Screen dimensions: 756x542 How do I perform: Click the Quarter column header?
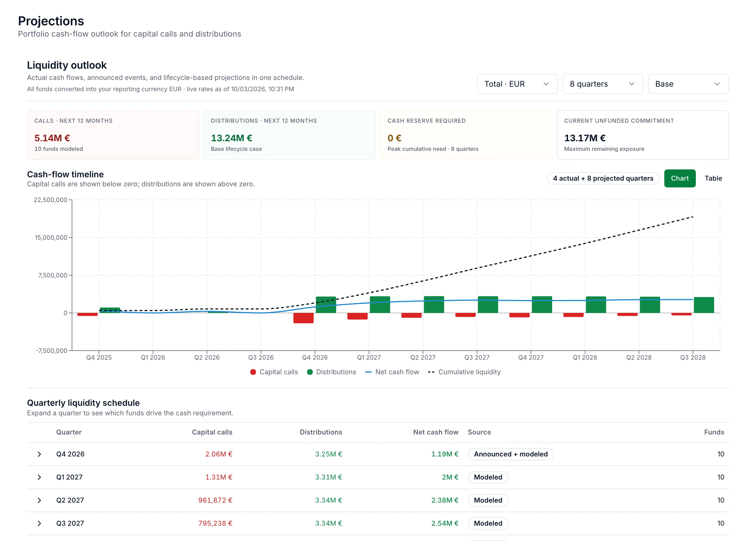point(69,432)
